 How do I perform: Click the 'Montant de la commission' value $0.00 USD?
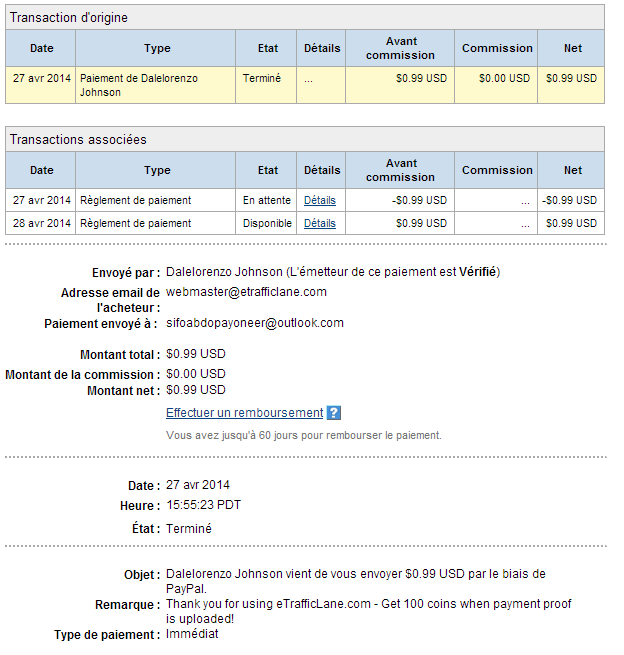point(195,373)
